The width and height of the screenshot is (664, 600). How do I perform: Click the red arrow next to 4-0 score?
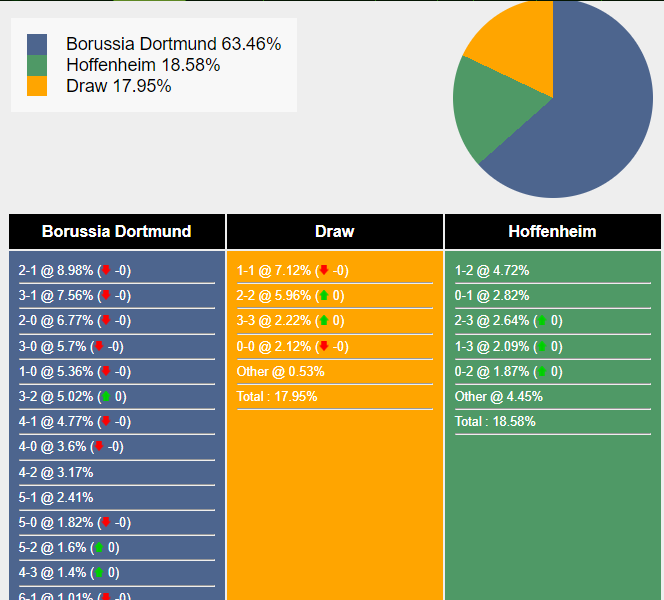98,447
